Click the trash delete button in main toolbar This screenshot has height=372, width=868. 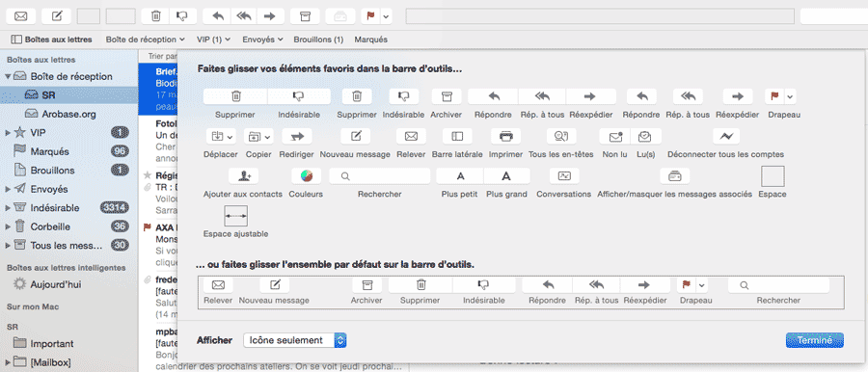(155, 16)
